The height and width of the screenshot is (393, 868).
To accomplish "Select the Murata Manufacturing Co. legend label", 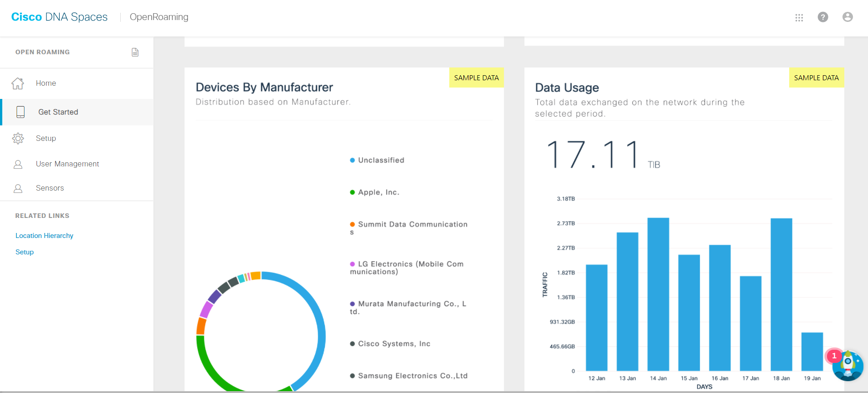I will pyautogui.click(x=408, y=308).
